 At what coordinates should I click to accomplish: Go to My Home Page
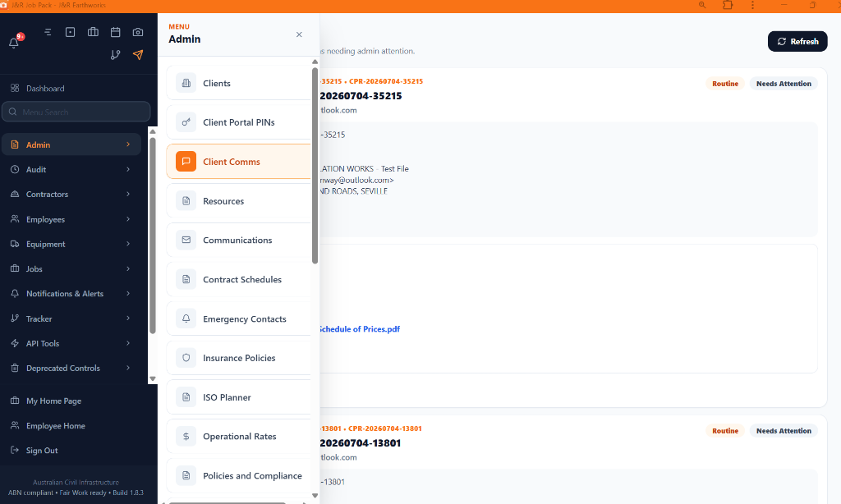[x=53, y=401]
